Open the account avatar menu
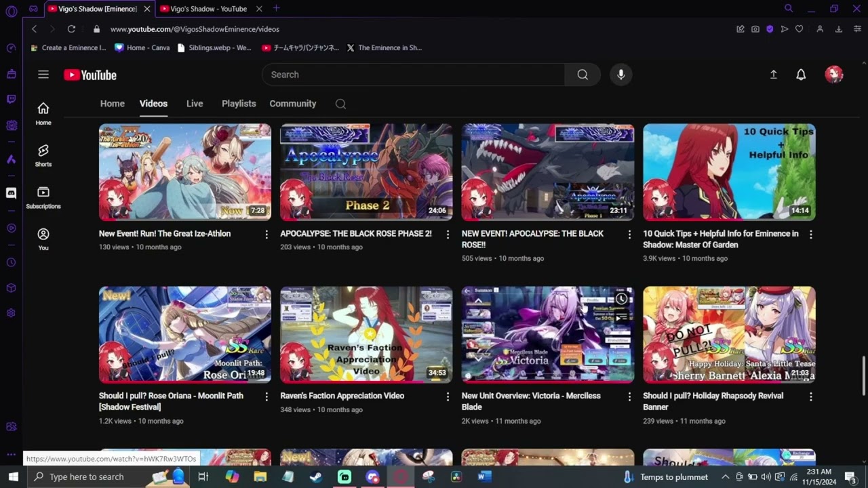The width and height of the screenshot is (868, 488). click(x=834, y=75)
